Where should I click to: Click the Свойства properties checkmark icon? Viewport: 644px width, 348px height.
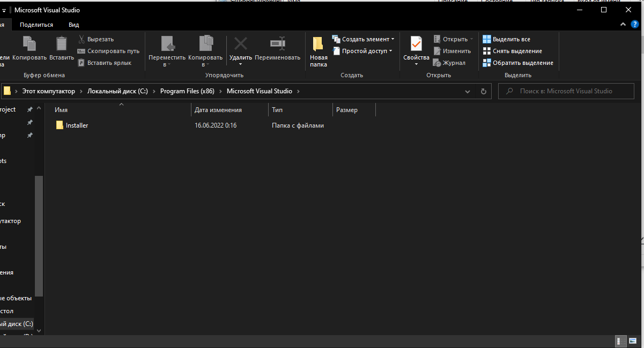[x=416, y=43]
